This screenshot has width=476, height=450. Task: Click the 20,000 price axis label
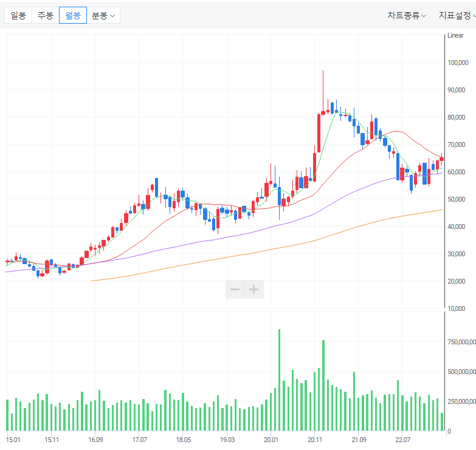pos(457,281)
